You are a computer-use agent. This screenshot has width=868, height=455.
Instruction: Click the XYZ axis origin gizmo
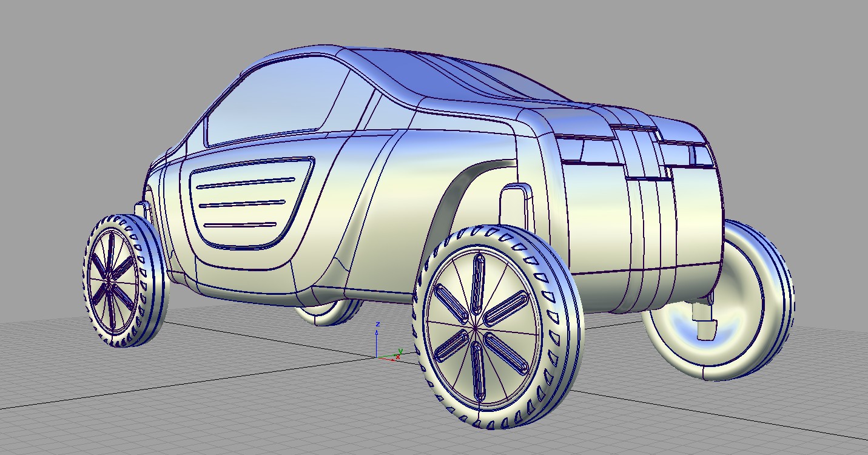[x=377, y=357]
